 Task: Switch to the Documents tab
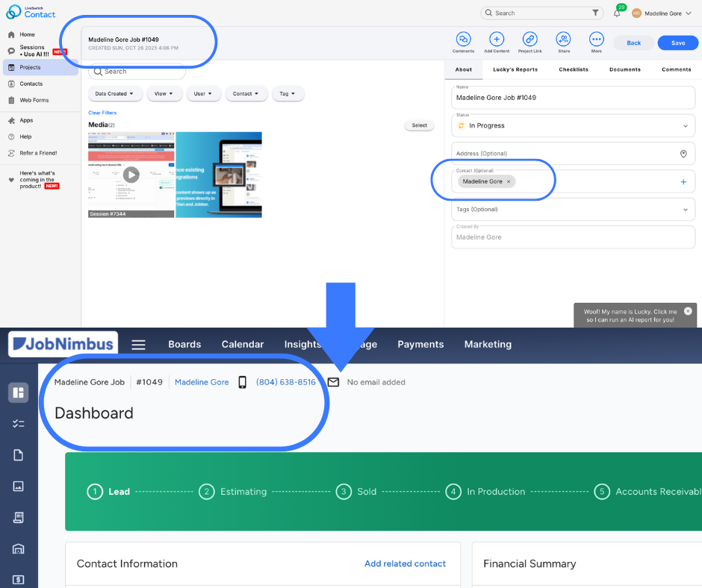click(625, 70)
